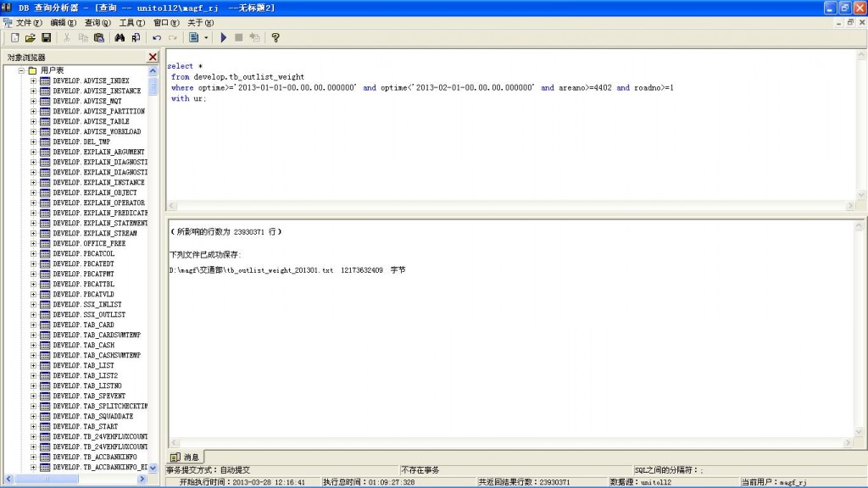The height and width of the screenshot is (488, 868).
Task: Click the toolbar icon after the stop button
Action: (x=254, y=37)
